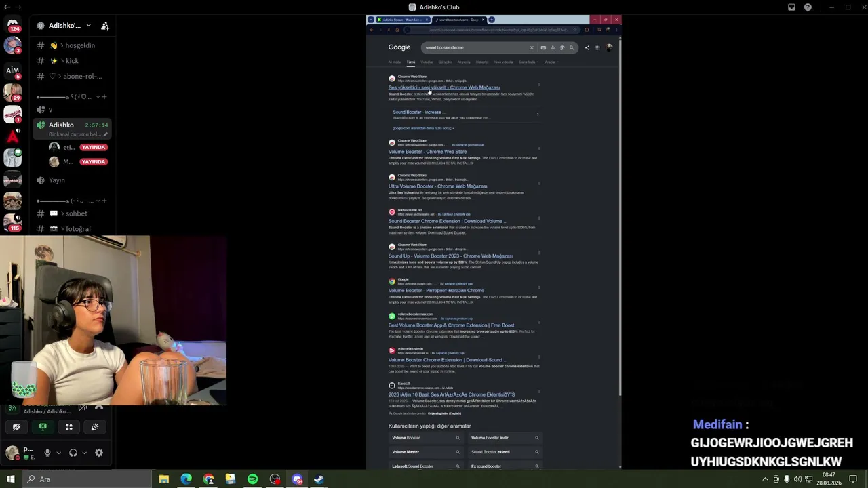Screen dimensions: 868x488
Task: Open File Explorer from the taskbar
Action: click(x=163, y=479)
